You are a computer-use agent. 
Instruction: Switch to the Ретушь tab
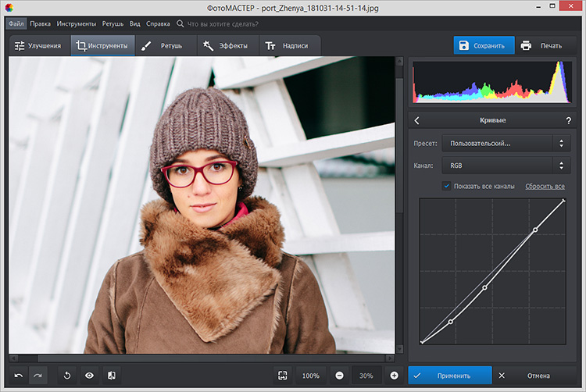163,46
